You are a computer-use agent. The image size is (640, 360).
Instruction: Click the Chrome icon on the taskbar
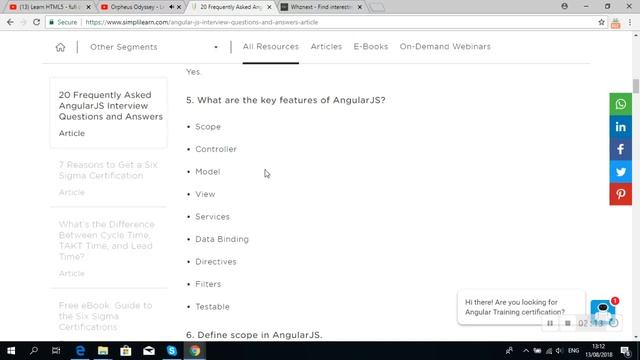point(195,351)
